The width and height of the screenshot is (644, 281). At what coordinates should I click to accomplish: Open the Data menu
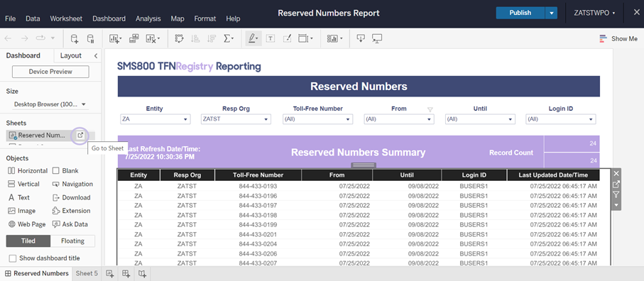pos(33,19)
